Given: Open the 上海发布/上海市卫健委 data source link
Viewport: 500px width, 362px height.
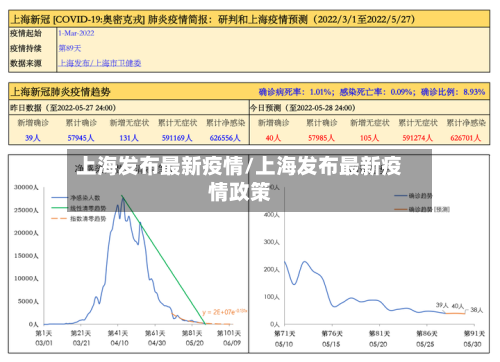Looking at the screenshot, I should point(100,63).
